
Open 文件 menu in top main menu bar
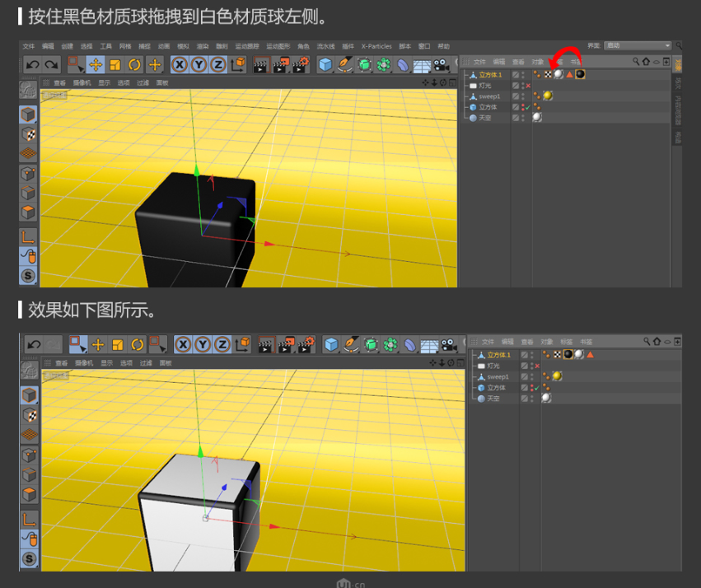click(x=29, y=46)
